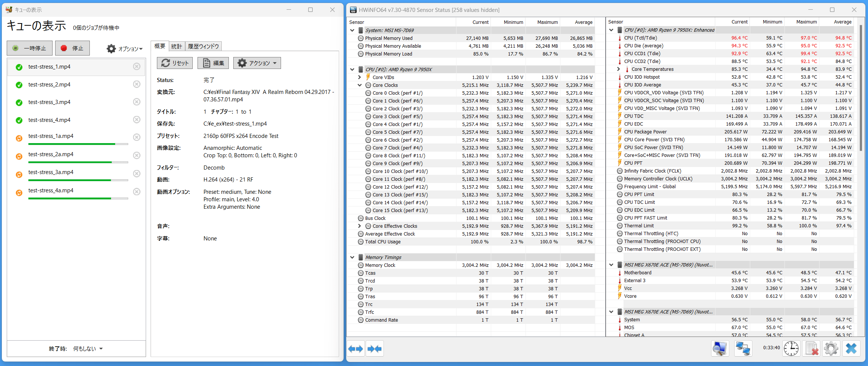Click test-stress_1a.mp4 progress bar

click(78, 144)
